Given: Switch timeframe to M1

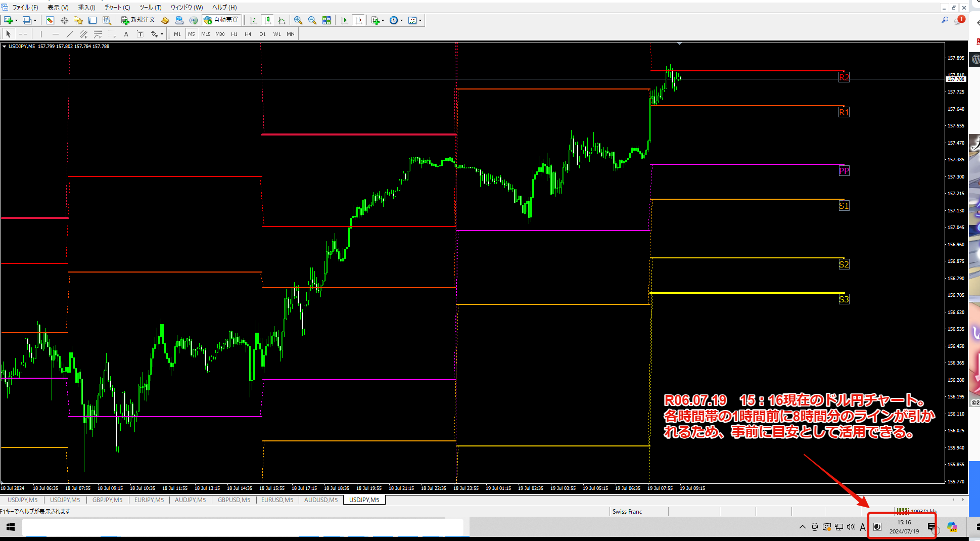Looking at the screenshot, I should 177,34.
